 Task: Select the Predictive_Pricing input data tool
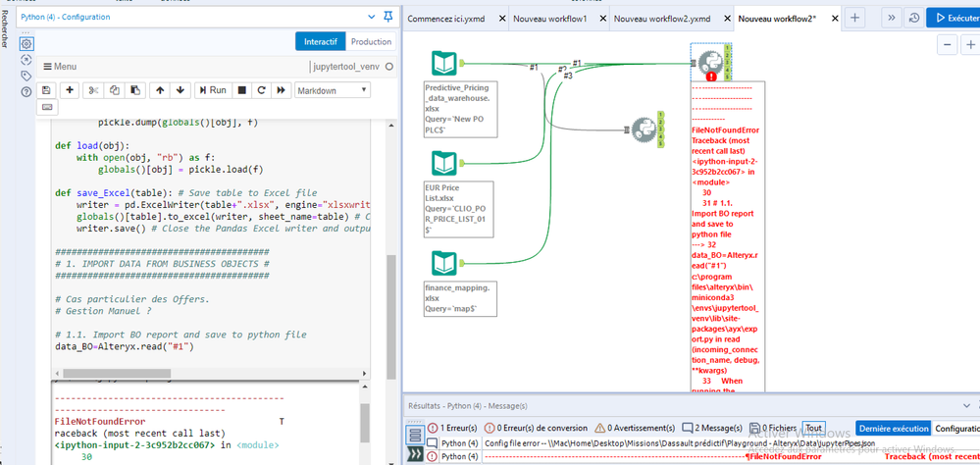[x=444, y=65]
